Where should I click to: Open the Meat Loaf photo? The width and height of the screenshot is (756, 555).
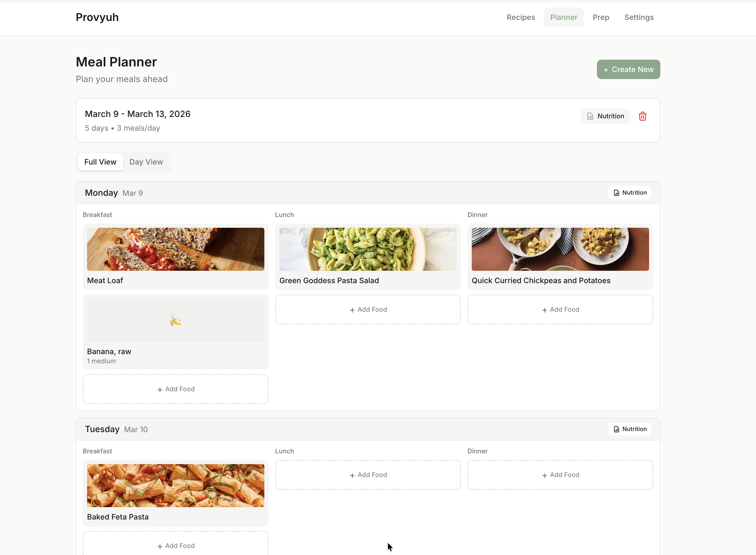click(x=176, y=249)
